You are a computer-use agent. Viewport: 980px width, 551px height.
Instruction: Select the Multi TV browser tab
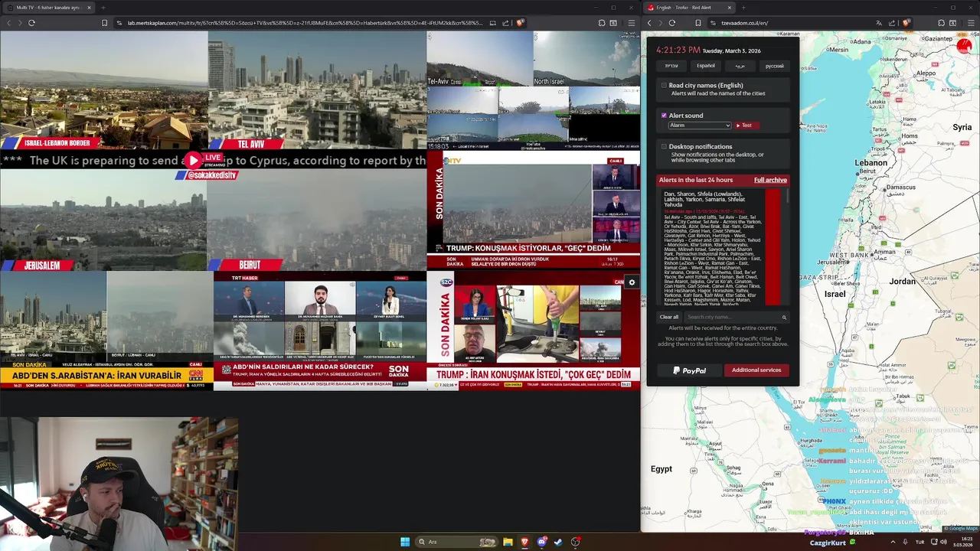click(49, 8)
